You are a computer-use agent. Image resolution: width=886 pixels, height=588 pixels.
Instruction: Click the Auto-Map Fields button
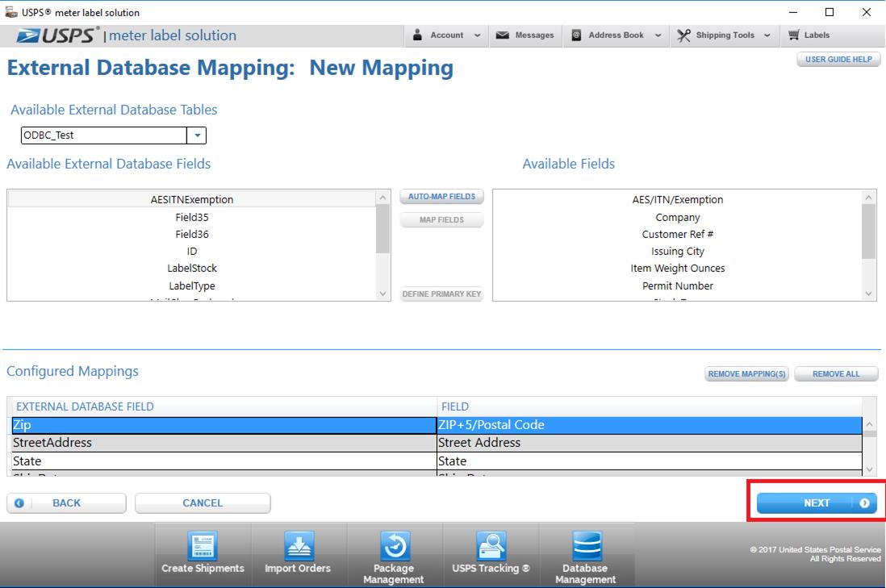(442, 197)
